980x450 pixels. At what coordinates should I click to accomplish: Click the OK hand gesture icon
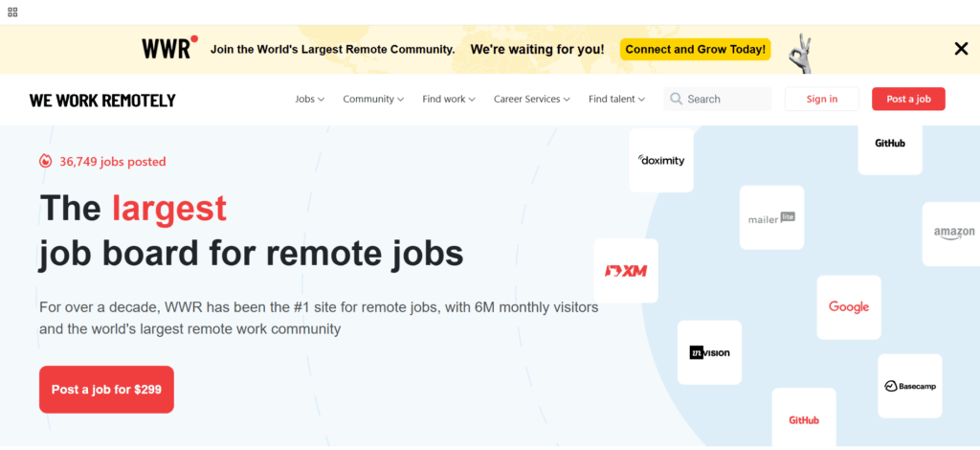tap(799, 53)
